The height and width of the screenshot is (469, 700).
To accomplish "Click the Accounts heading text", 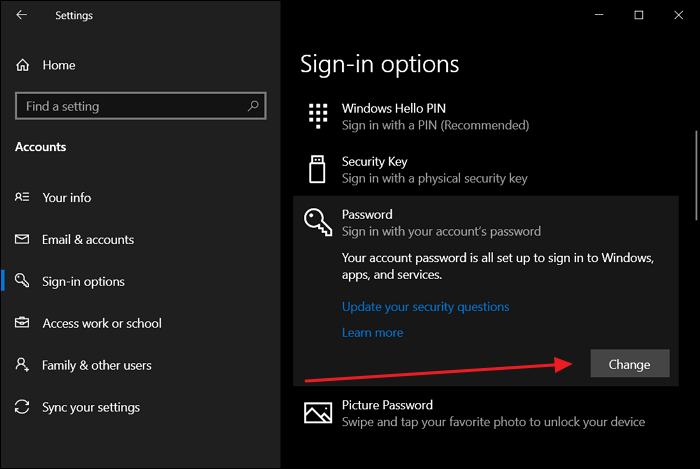I will [x=41, y=147].
